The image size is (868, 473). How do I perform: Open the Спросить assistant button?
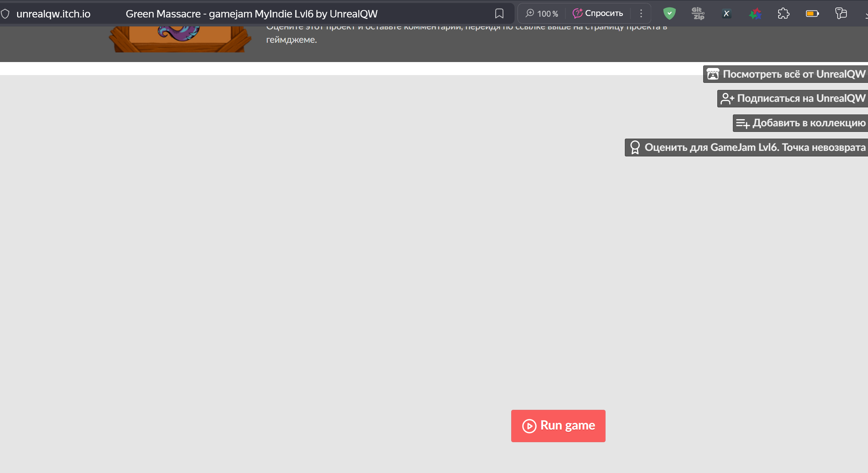(598, 13)
